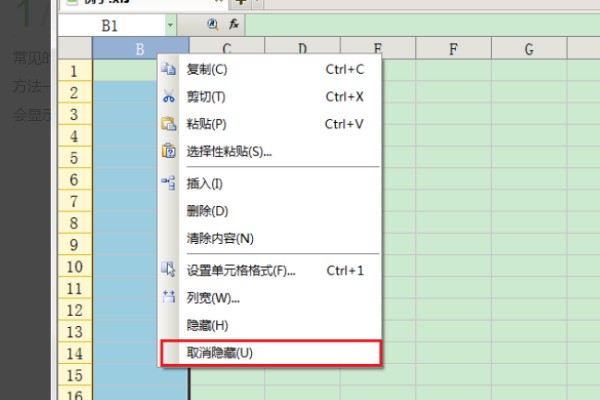
Task: Click the formula bar input area
Action: click(422, 26)
